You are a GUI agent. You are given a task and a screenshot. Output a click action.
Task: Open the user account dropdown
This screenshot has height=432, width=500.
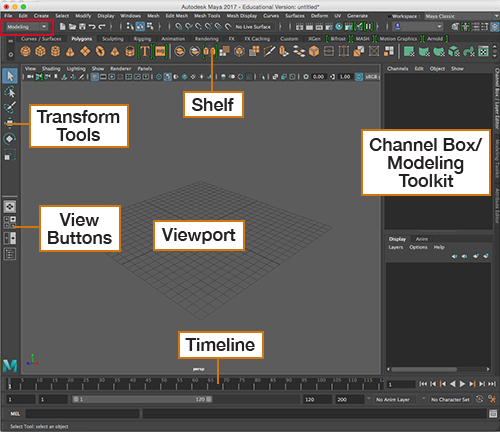pyautogui.click(x=418, y=27)
